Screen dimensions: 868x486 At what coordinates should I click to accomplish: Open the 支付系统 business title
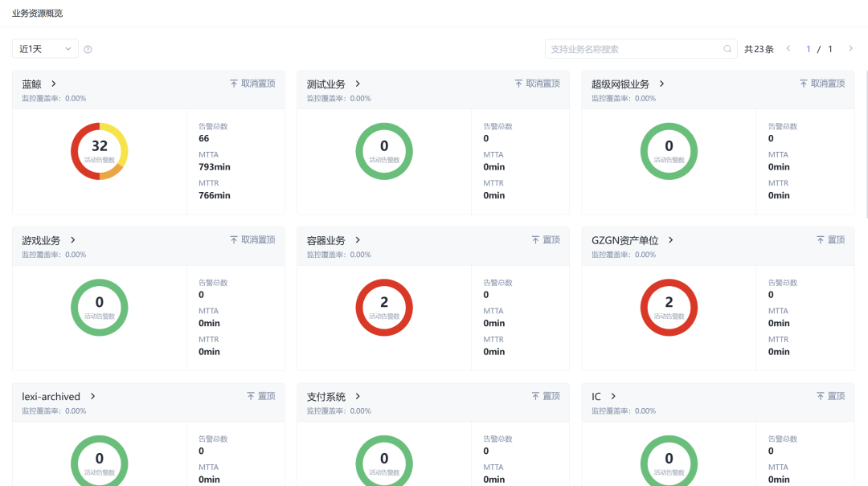point(326,396)
